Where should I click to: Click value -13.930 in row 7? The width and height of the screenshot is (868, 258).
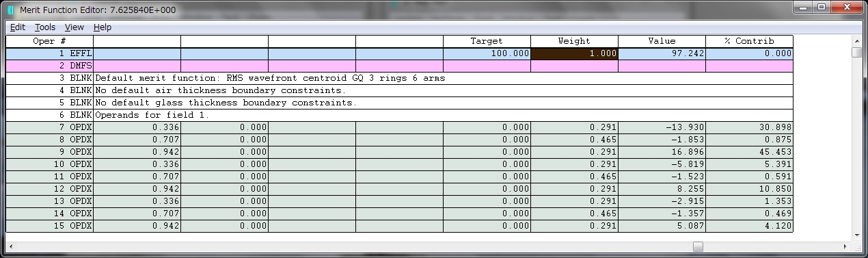pos(662,127)
